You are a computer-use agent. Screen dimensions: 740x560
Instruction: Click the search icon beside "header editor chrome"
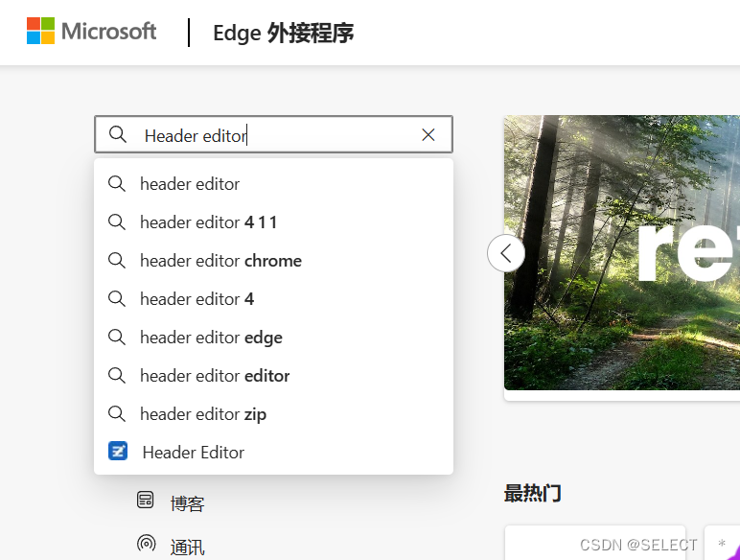click(x=117, y=260)
